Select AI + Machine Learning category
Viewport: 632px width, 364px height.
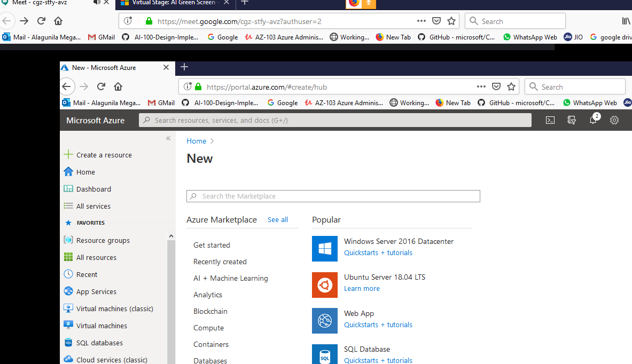tap(231, 278)
